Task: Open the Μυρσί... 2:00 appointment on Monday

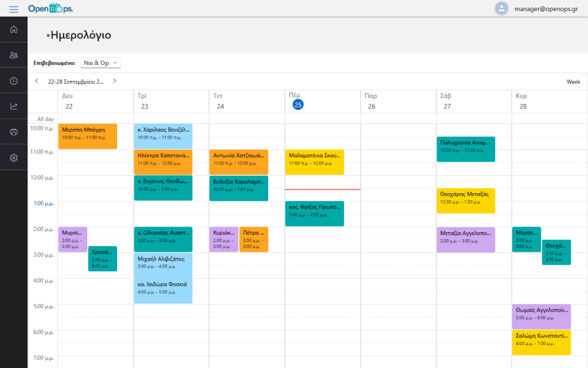Action: click(73, 239)
